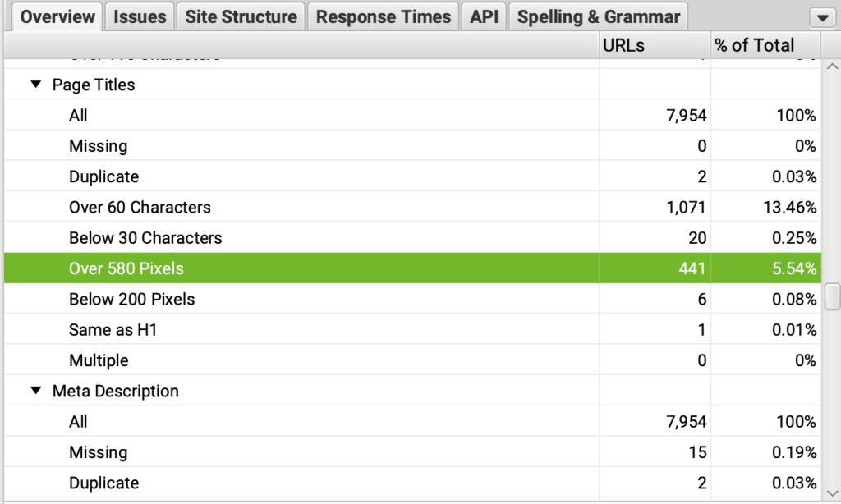Open the Site Structure tab
Screen dimensions: 841x504
241,16
